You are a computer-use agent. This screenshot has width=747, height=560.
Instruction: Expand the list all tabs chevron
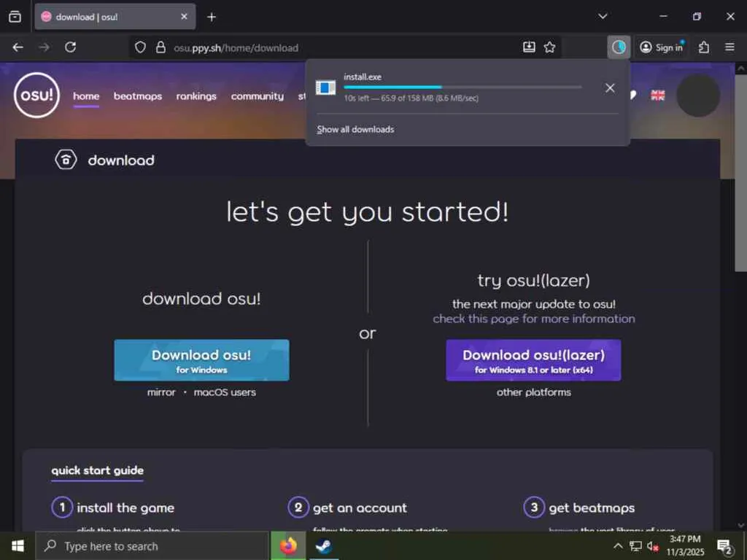603,17
